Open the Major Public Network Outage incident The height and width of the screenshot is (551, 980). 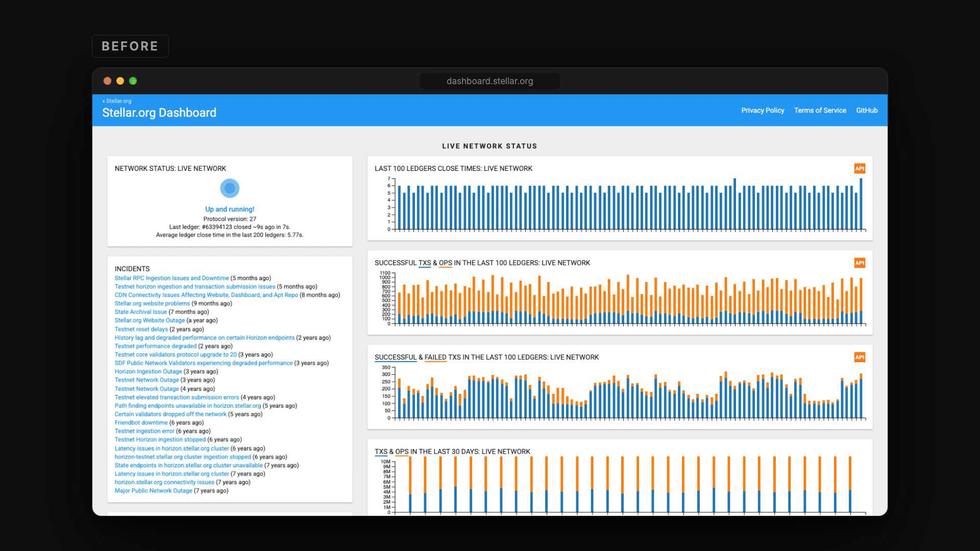[x=153, y=491]
